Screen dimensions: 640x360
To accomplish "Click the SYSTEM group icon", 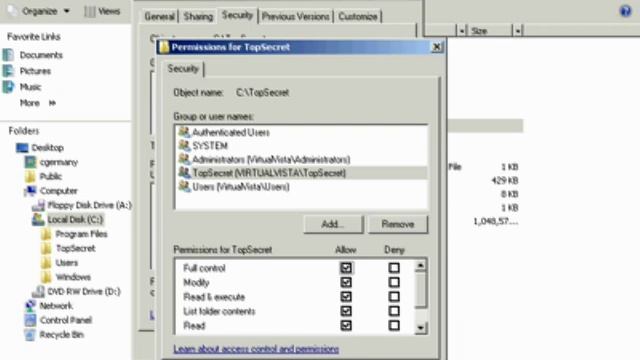I will pyautogui.click(x=184, y=145).
